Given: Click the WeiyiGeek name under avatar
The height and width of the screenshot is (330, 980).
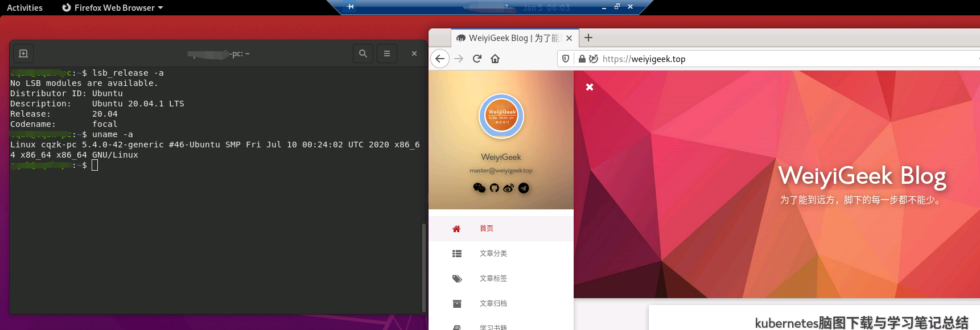Looking at the screenshot, I should (501, 157).
